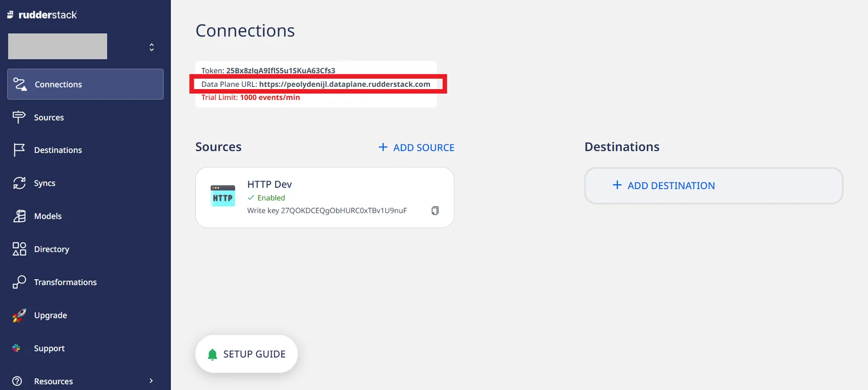Image resolution: width=868 pixels, height=390 pixels.
Task: Click the Sources section heading
Action: click(x=219, y=147)
